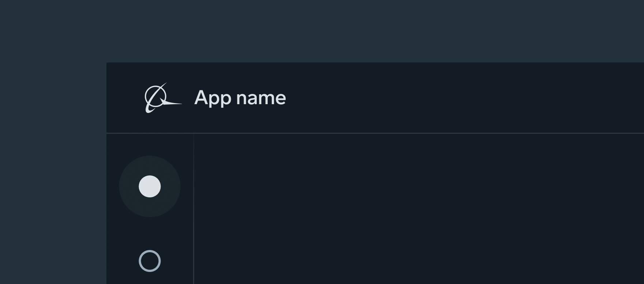Choose the currently active navigation rail item
Viewport: 644px width, 284px height.
pyautogui.click(x=150, y=186)
